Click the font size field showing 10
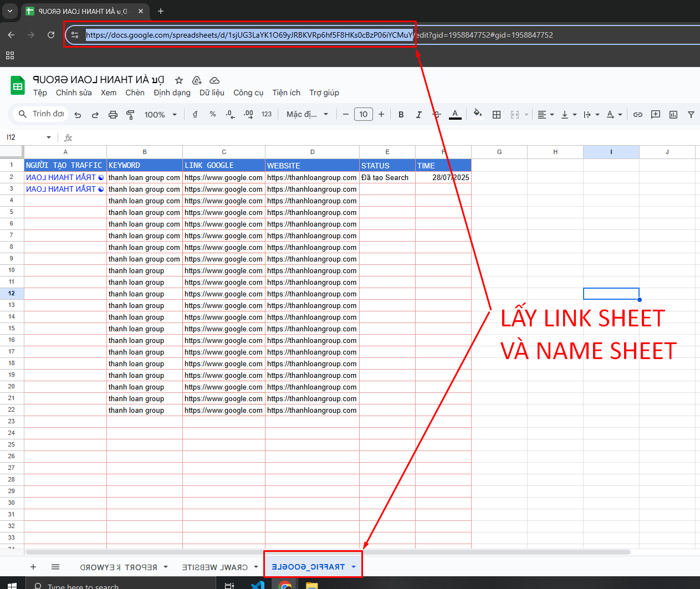Image resolution: width=700 pixels, height=589 pixels. point(364,114)
